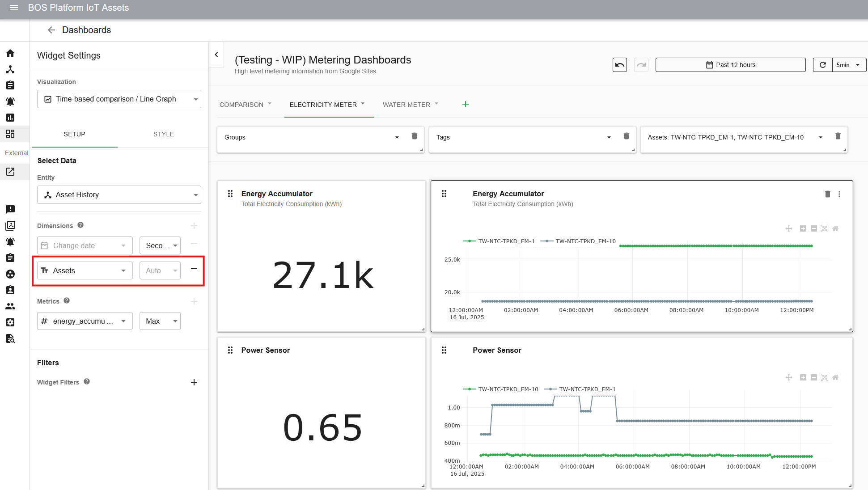This screenshot has width=868, height=490.
Task: Click the undo arrow button
Action: pyautogui.click(x=619, y=65)
